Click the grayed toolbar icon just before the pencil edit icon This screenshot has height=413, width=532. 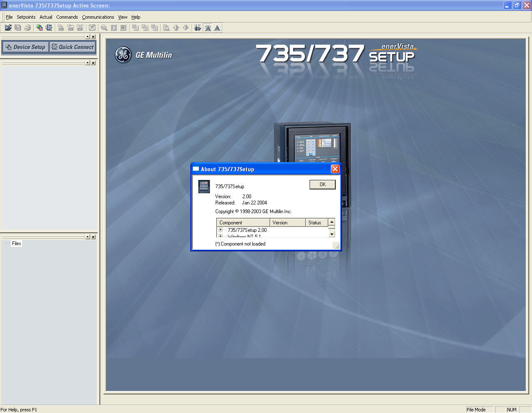(80, 28)
